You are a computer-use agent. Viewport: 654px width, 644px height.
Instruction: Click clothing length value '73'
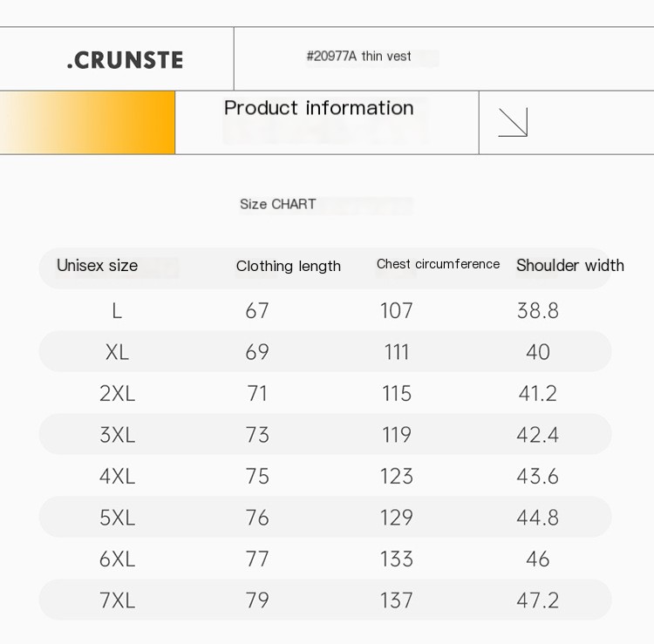[257, 435]
